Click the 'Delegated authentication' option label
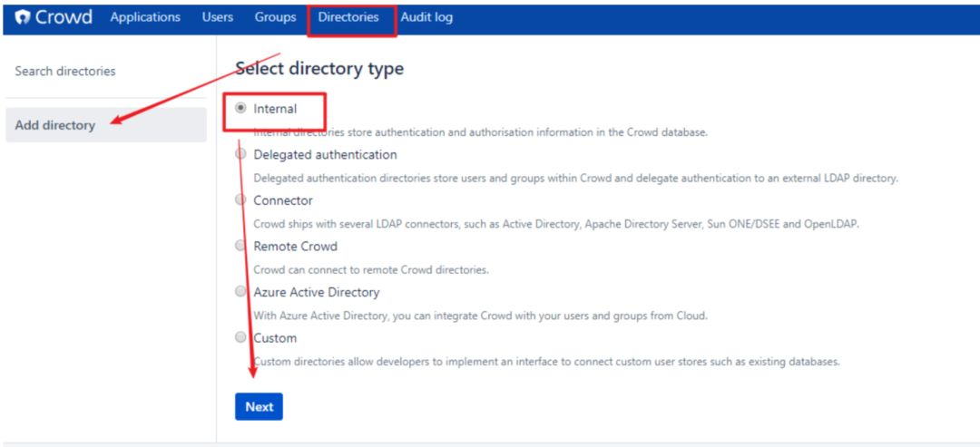 pyautogui.click(x=325, y=154)
